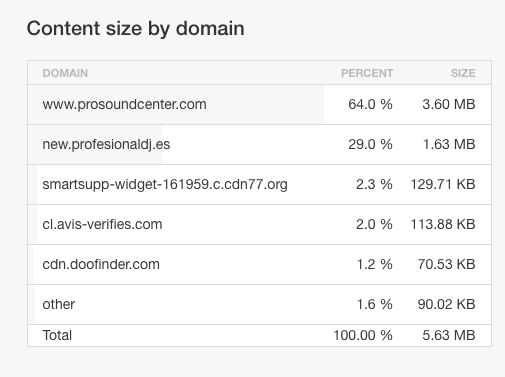Click the 70.53 KB size value
Viewport: 505px width, 377px height.
point(446,264)
